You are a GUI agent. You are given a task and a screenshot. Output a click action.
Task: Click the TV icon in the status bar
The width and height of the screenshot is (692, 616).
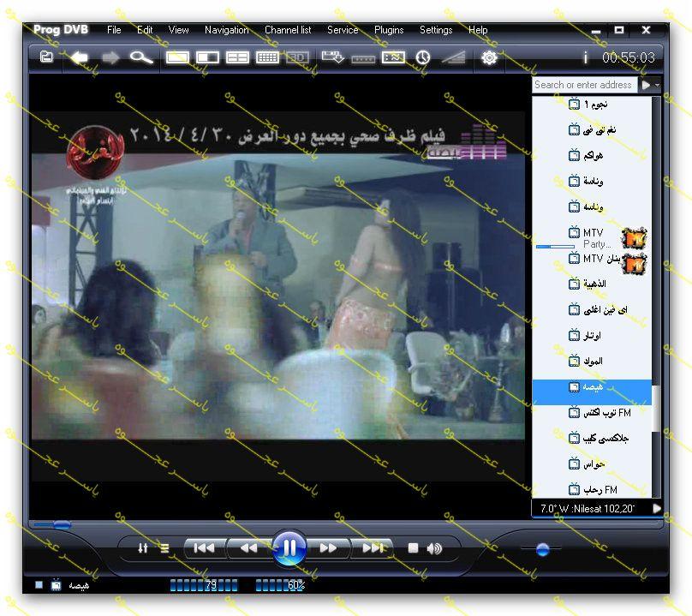(56, 584)
